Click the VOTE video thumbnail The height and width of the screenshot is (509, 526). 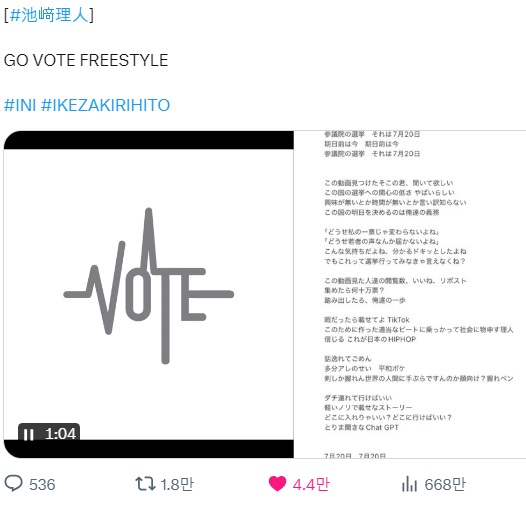point(149,294)
